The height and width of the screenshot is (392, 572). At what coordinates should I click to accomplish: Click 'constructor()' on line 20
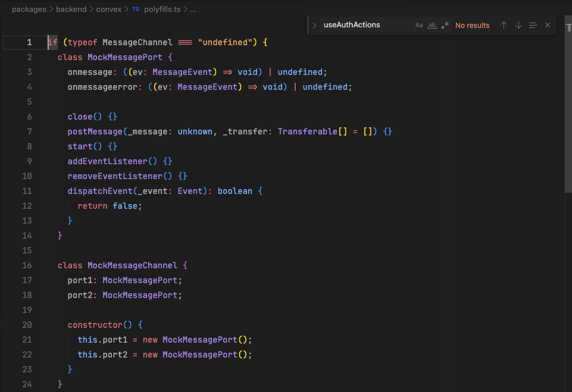click(100, 325)
